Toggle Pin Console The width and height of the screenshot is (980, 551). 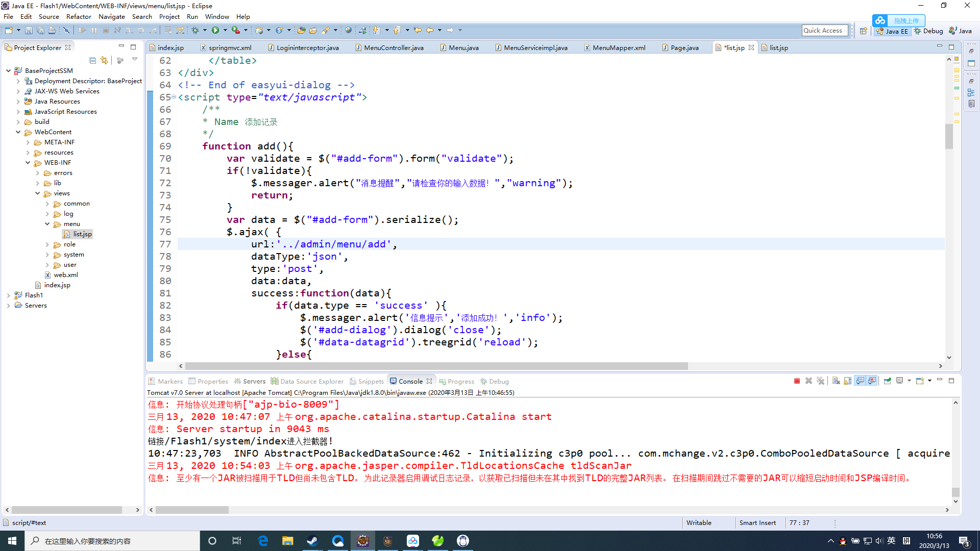[887, 381]
